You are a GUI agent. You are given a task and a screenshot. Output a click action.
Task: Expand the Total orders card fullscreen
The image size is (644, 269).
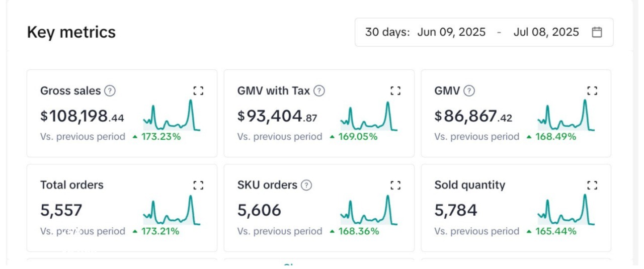tap(198, 185)
